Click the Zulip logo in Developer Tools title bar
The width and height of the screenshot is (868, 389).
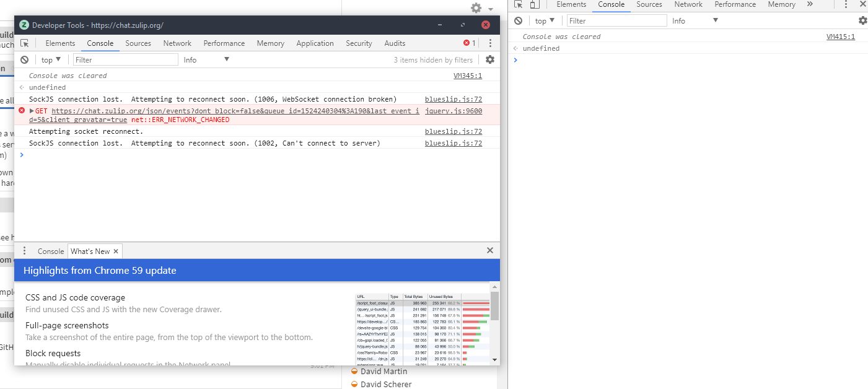[24, 25]
